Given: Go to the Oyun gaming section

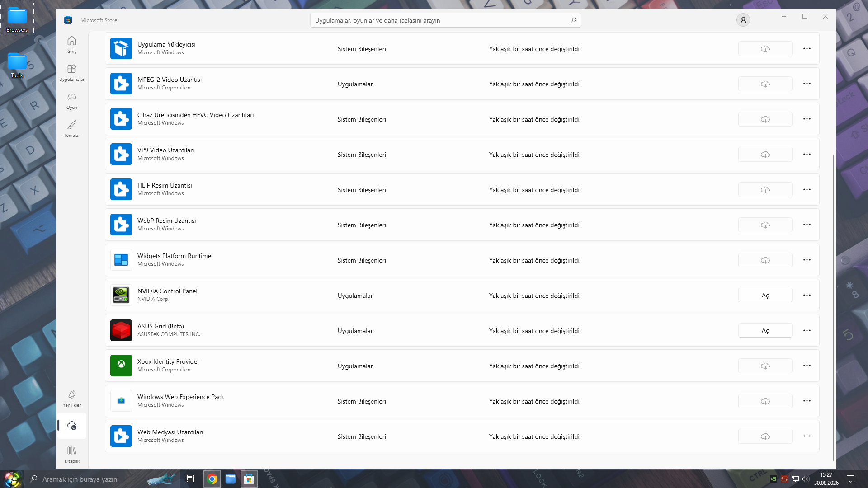Looking at the screenshot, I should pyautogui.click(x=72, y=101).
